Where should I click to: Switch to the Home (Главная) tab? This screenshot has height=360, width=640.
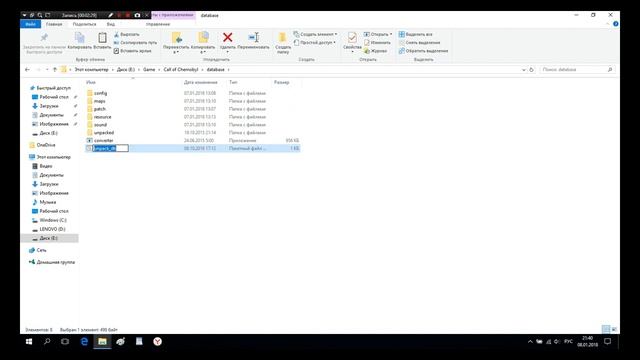coord(54,24)
